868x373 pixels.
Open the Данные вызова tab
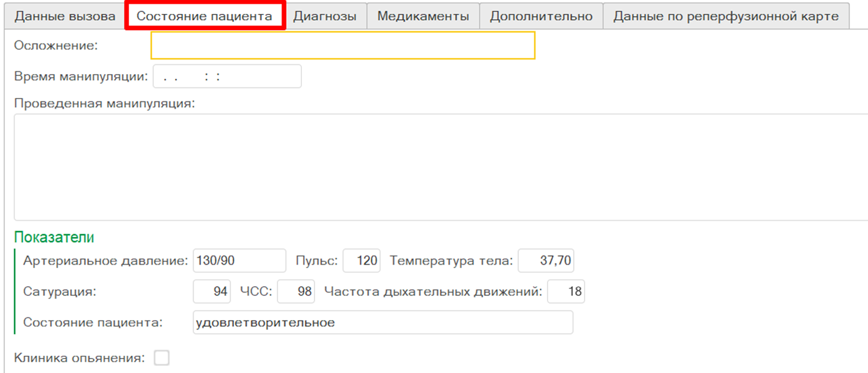tap(65, 16)
